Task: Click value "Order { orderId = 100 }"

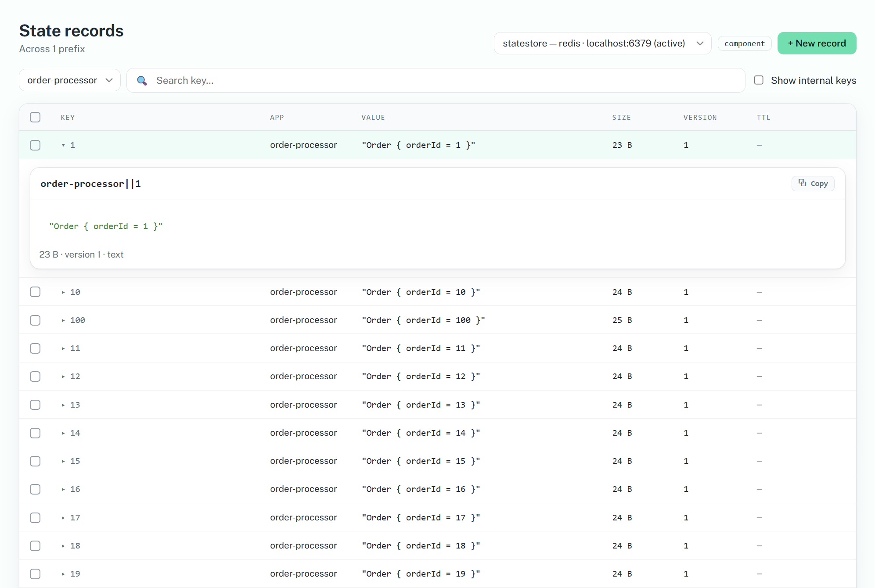Action: pos(423,320)
